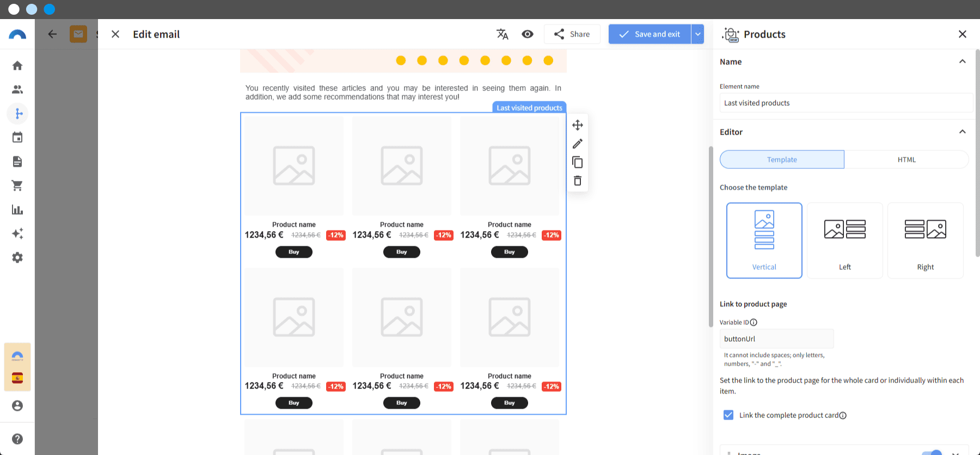The height and width of the screenshot is (455, 980).
Task: Click the email canvas vertical scrollbar
Action: [710, 236]
